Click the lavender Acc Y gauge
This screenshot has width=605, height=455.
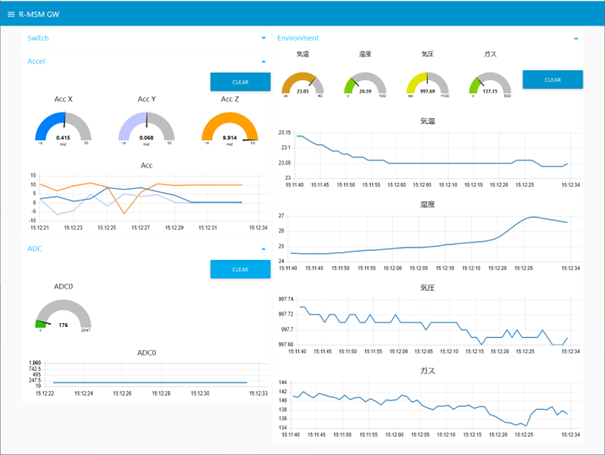pos(147,127)
